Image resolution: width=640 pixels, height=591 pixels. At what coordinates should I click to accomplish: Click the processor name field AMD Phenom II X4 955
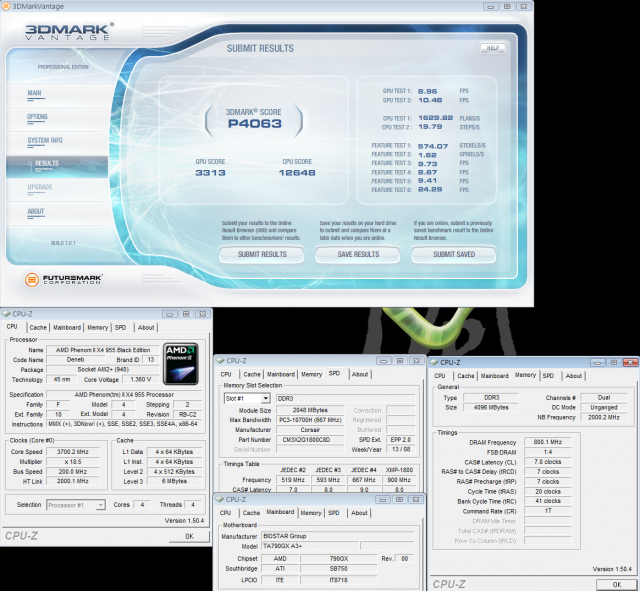tap(103, 350)
